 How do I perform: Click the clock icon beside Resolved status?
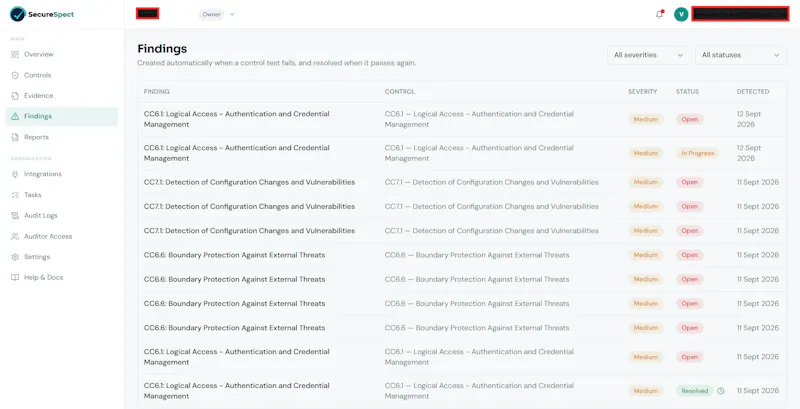point(720,391)
